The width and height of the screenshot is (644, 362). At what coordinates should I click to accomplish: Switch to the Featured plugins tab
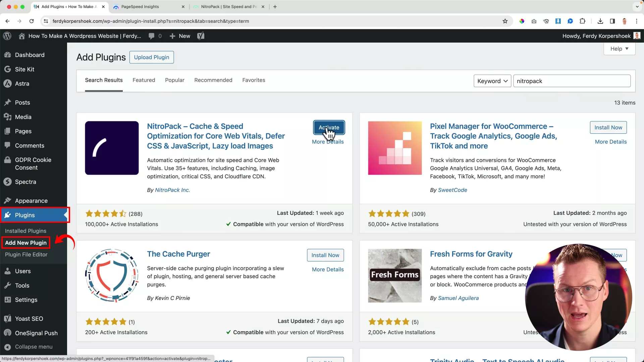tap(144, 80)
